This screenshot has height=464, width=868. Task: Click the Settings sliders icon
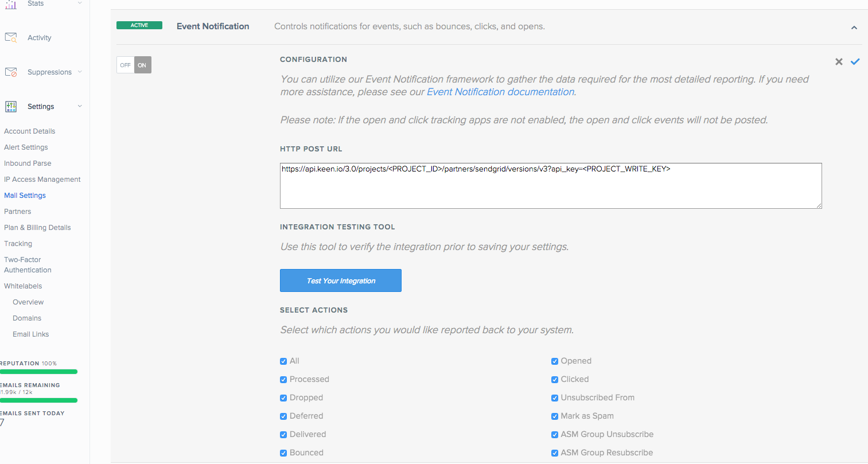[11, 107]
